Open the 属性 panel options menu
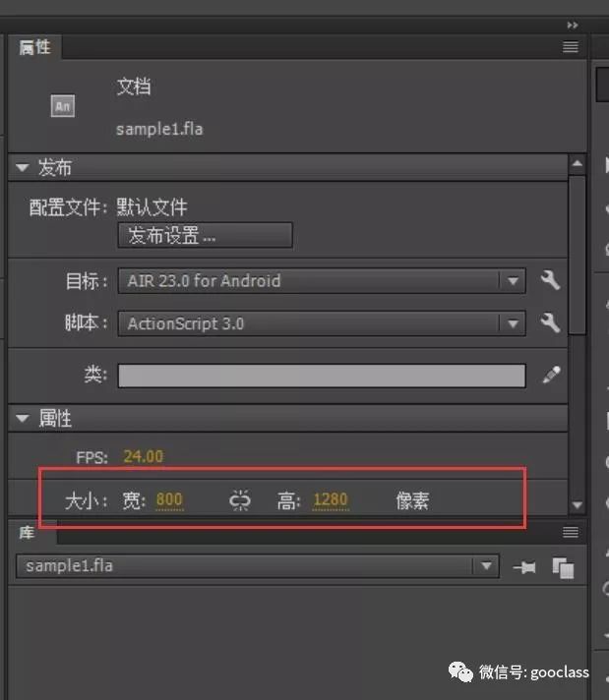The width and height of the screenshot is (609, 700). (570, 46)
